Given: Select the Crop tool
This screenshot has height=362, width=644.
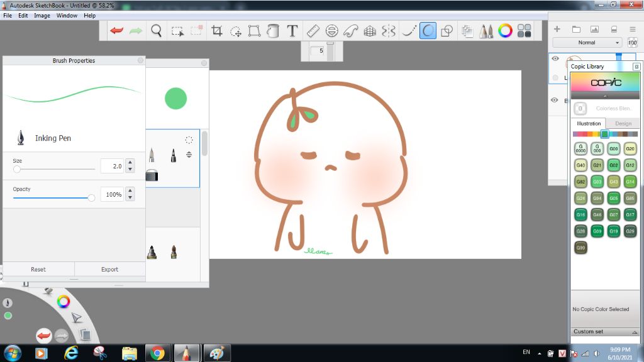Looking at the screenshot, I should pyautogui.click(x=217, y=31).
